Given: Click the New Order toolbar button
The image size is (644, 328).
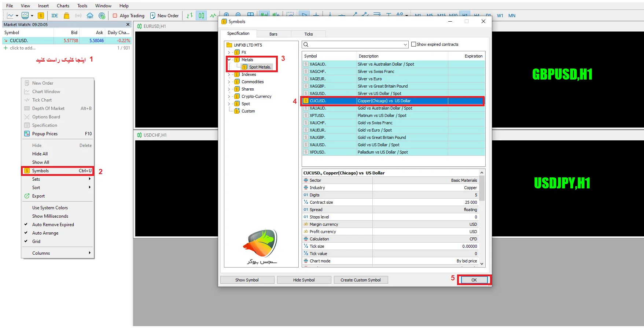Looking at the screenshot, I should pyautogui.click(x=164, y=16).
